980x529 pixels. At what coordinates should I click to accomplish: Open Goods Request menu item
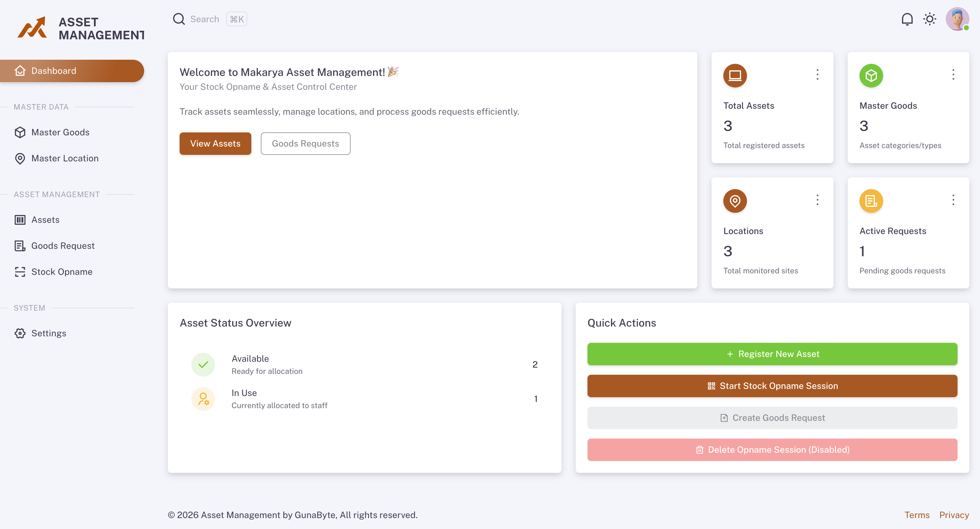pos(72,246)
